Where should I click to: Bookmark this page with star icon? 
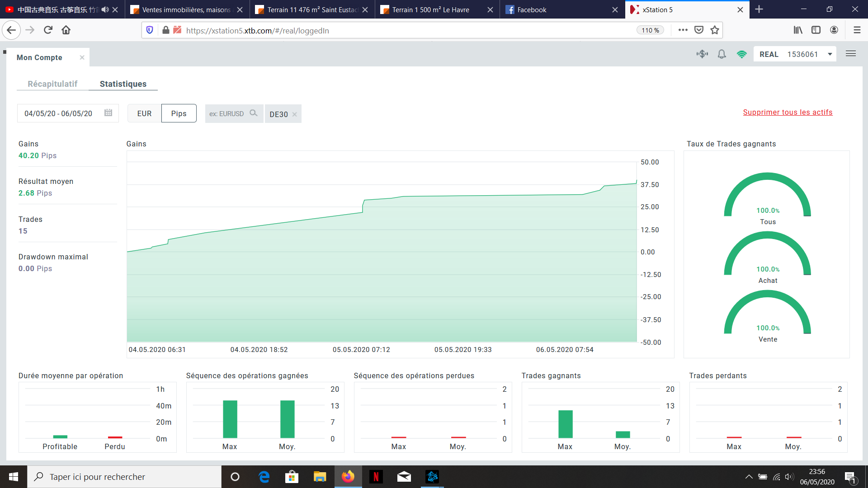click(715, 30)
